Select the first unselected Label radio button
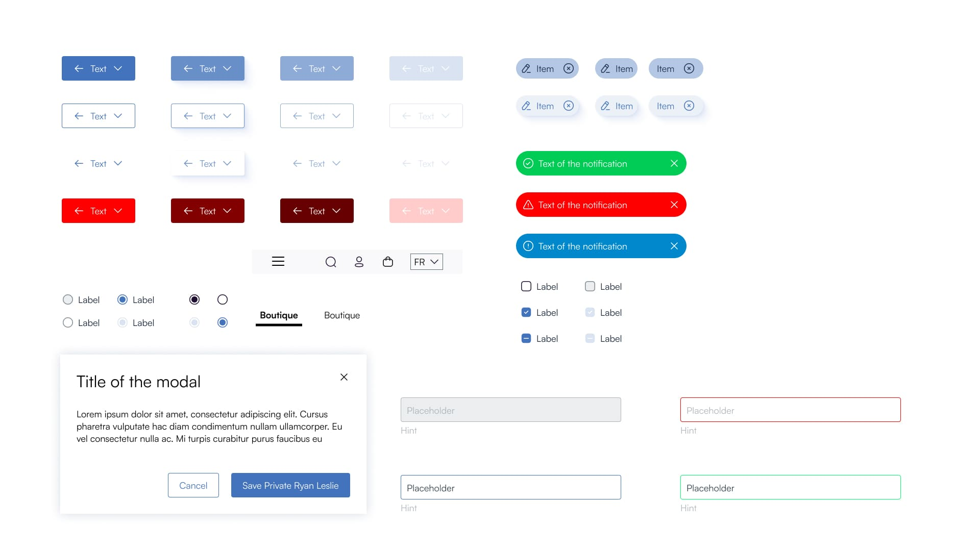This screenshot has height=551, width=980. pyautogui.click(x=68, y=299)
